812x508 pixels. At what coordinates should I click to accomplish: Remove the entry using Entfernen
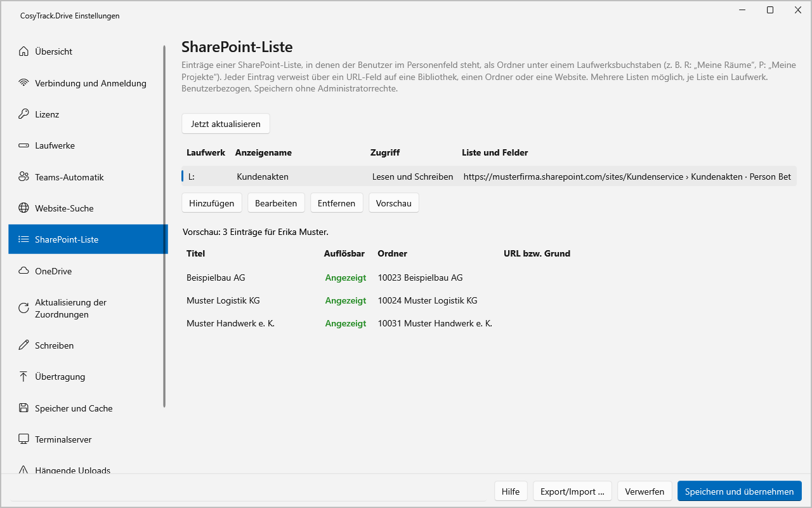(336, 203)
